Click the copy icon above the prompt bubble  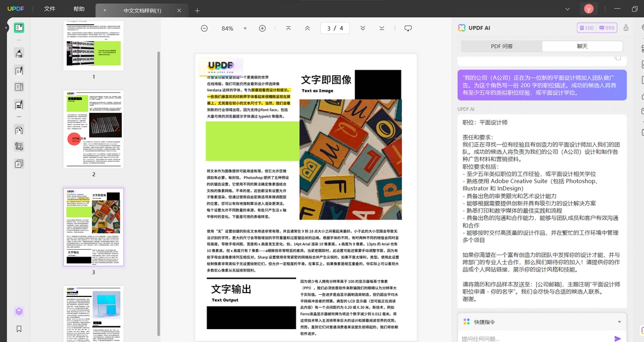[618, 58]
